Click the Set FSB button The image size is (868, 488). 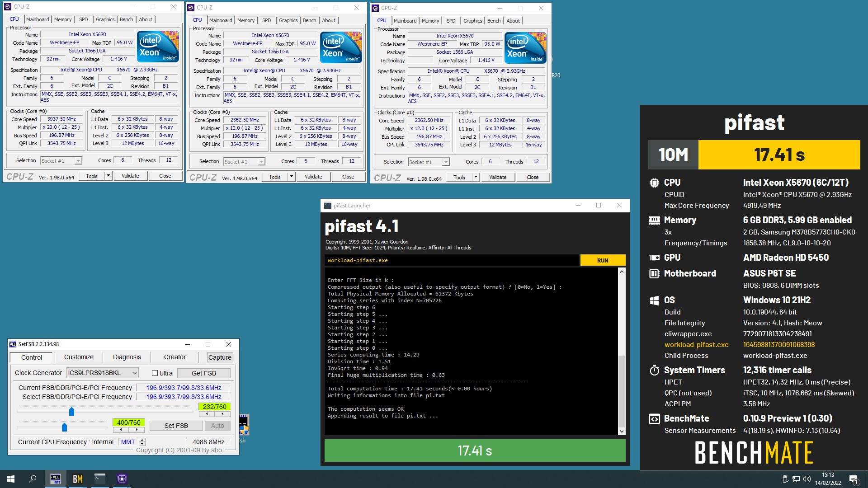tap(176, 426)
